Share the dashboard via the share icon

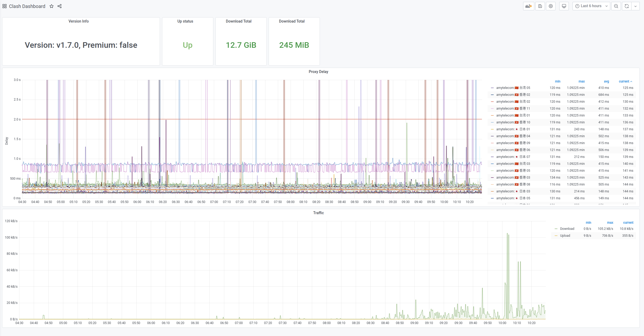point(60,6)
